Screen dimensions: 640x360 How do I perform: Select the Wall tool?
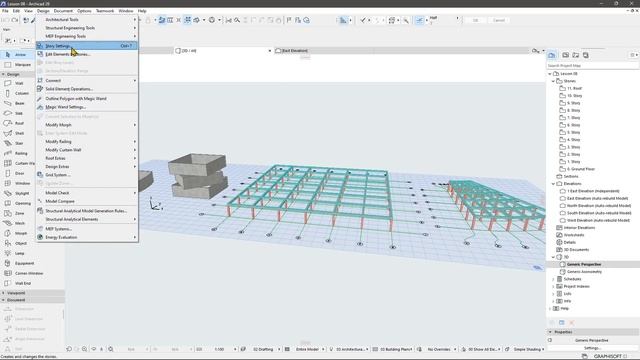pyautogui.click(x=18, y=83)
